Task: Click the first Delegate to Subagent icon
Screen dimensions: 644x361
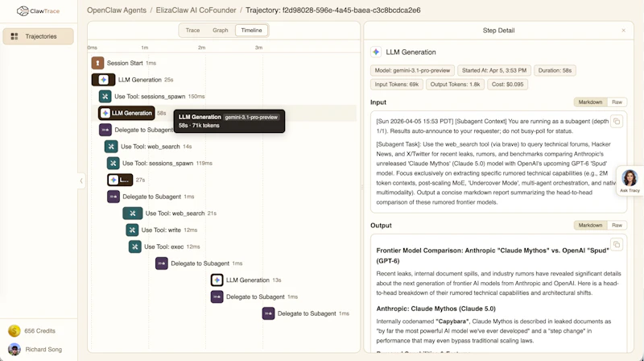Action: pyautogui.click(x=105, y=130)
